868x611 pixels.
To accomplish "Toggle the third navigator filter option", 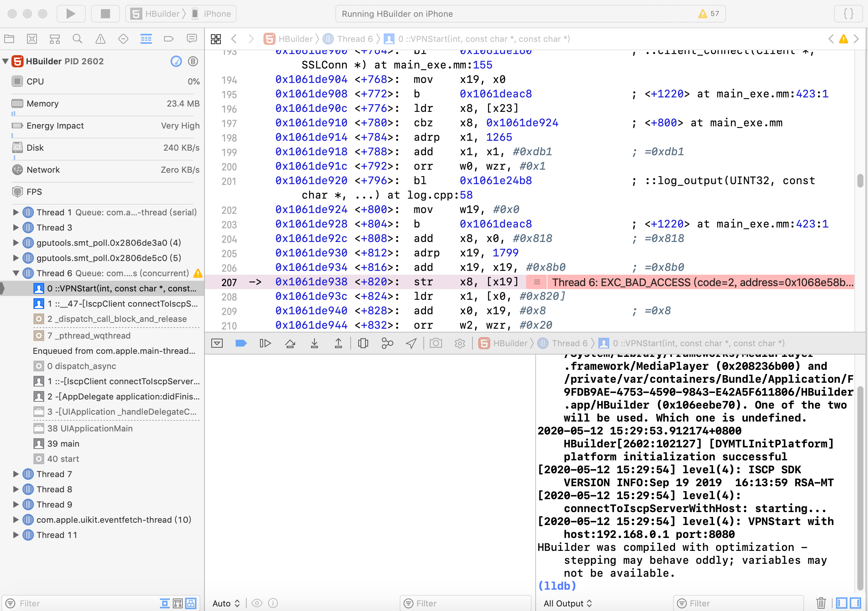I will (191, 603).
